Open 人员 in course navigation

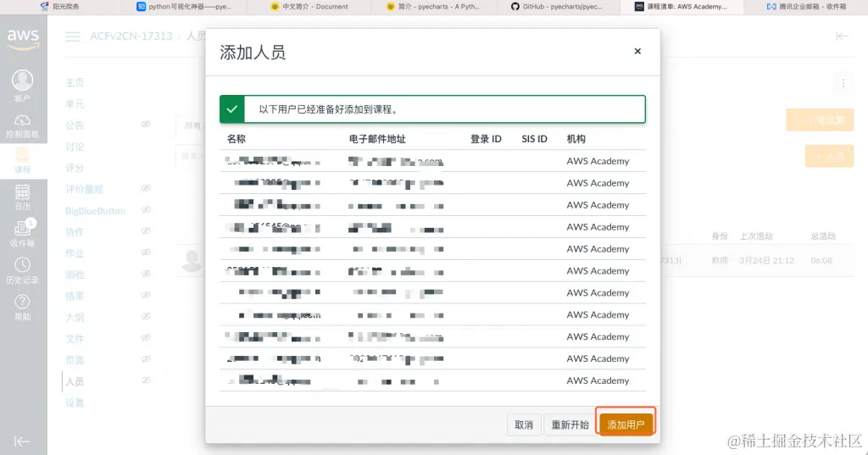point(75,381)
